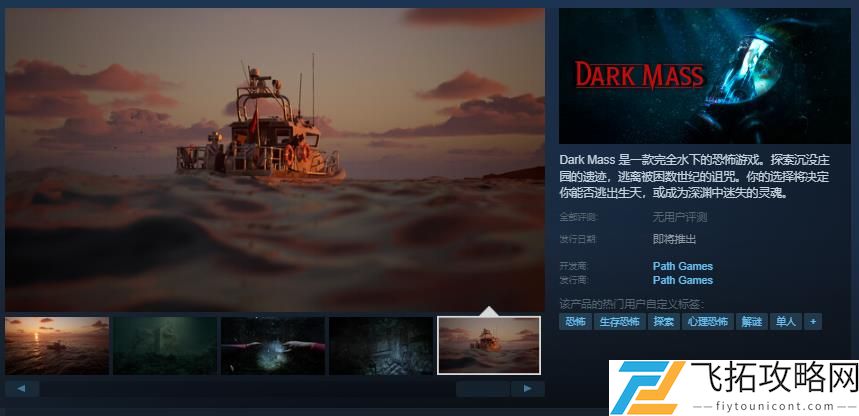Click the plus button to add tags

(x=813, y=322)
